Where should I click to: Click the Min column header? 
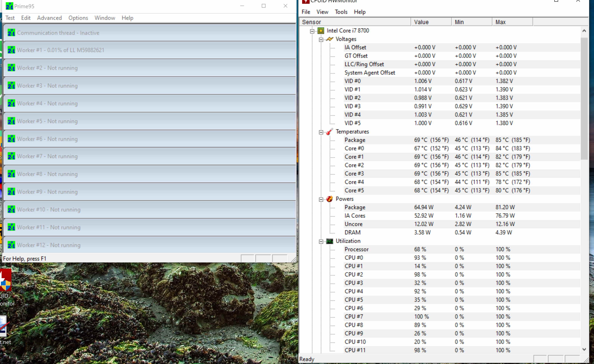[472, 22]
